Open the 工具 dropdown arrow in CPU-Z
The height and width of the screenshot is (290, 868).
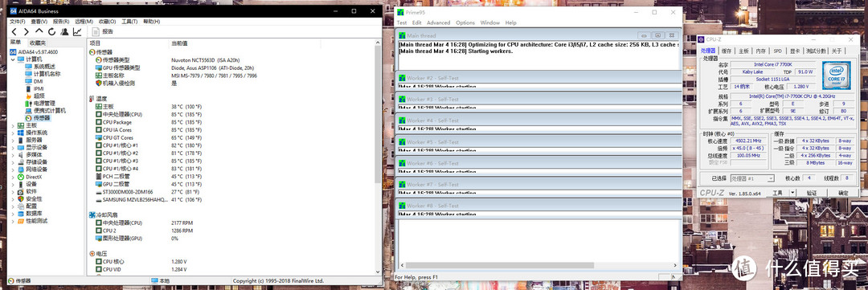pyautogui.click(x=792, y=193)
